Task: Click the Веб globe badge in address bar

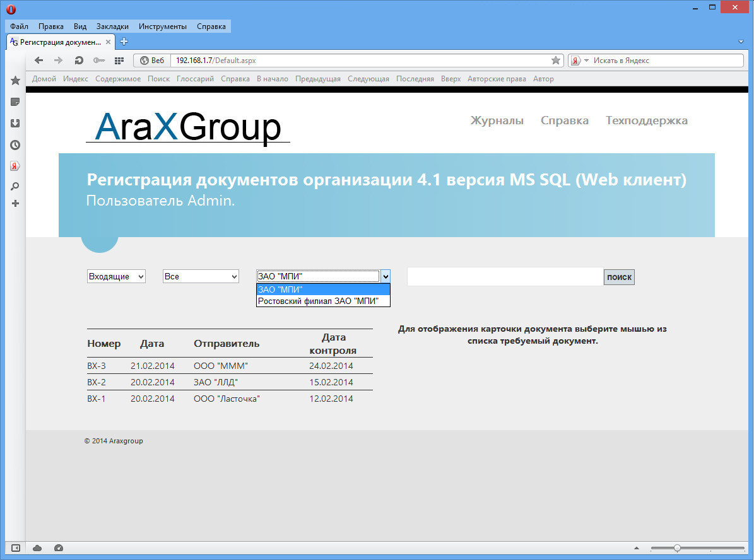Action: tap(152, 60)
